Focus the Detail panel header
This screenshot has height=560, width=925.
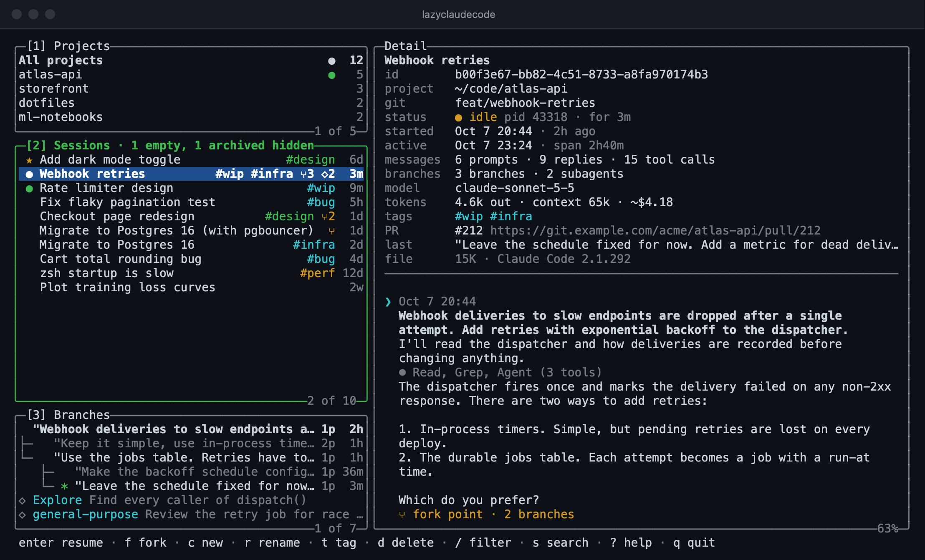click(405, 46)
